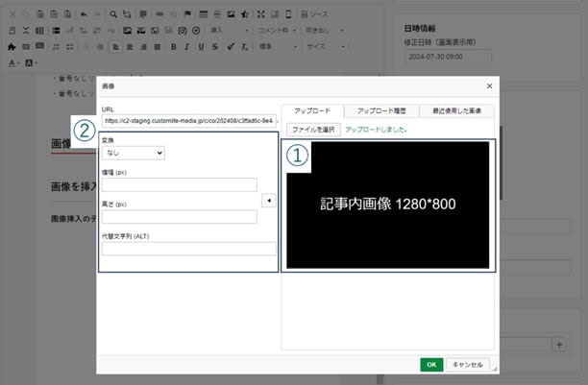Click the undo arrow in editor toolbar
The width and height of the screenshot is (588, 385).
[x=84, y=14]
